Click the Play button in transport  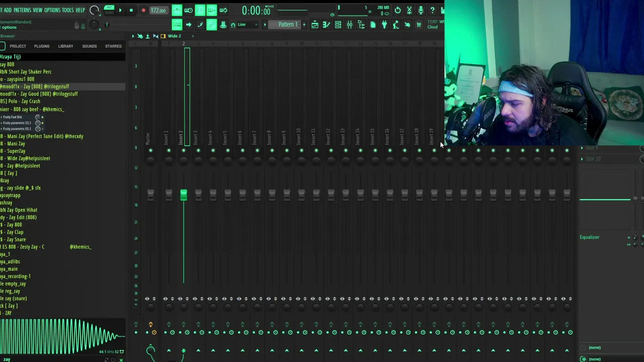click(x=120, y=10)
